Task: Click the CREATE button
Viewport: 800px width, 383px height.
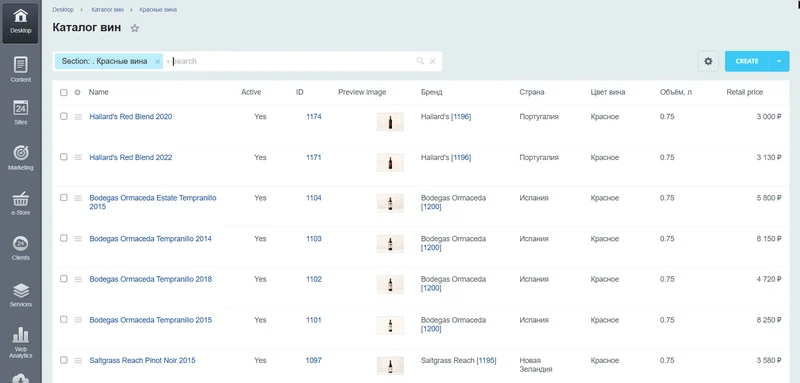Action: [x=747, y=61]
